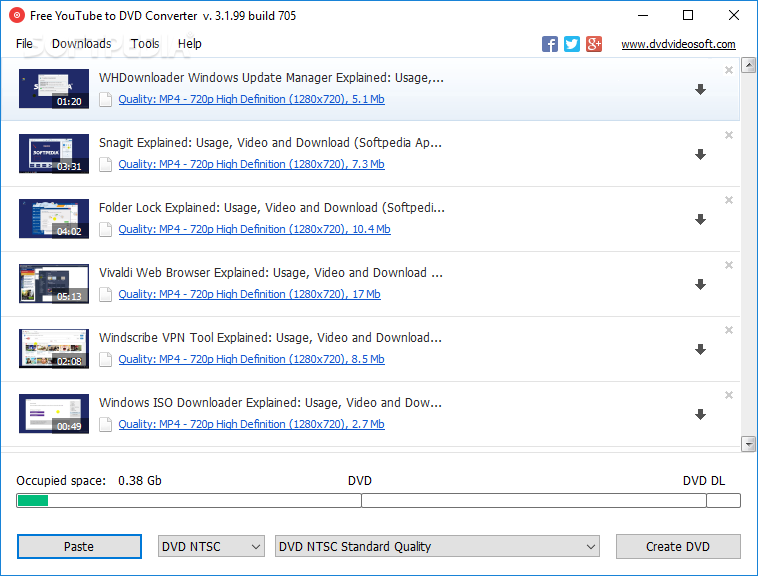Screen dimensions: 758x576
Task: Click download arrow for Windows ISO Downloader video
Action: click(x=700, y=415)
